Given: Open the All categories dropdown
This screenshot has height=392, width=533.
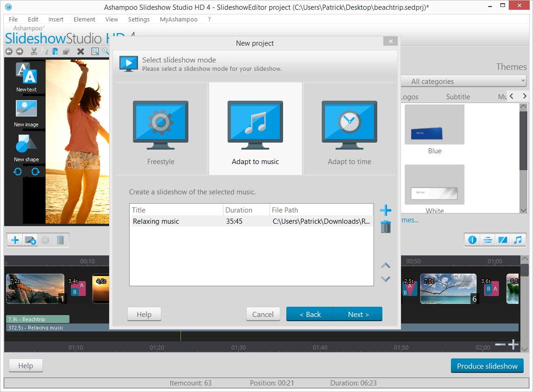Looking at the screenshot, I should point(464,81).
